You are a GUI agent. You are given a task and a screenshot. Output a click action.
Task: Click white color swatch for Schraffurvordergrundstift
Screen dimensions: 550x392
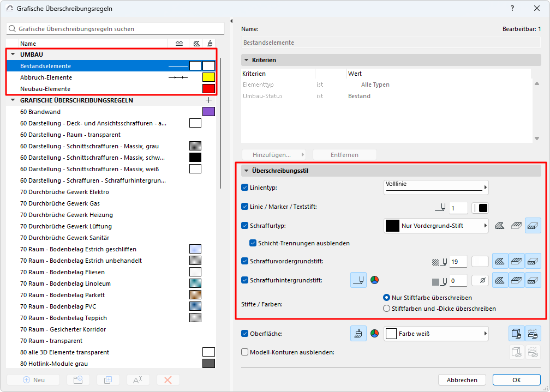click(x=480, y=262)
